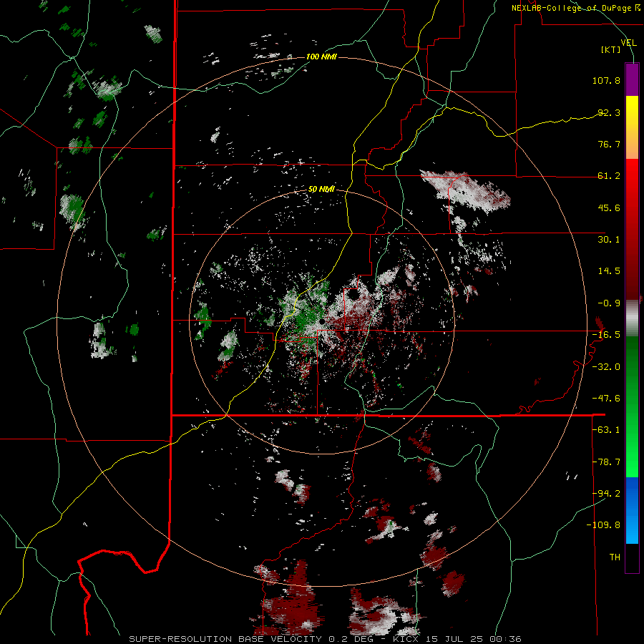Click the 50 NMI range ring label
The image size is (644, 644).
click(x=321, y=189)
